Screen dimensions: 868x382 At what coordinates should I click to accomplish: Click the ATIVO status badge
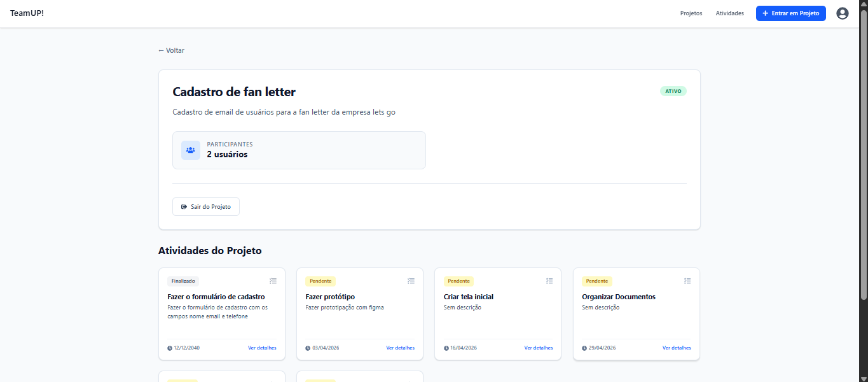coord(673,91)
